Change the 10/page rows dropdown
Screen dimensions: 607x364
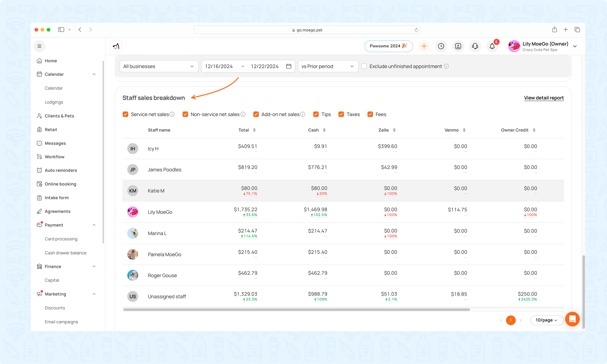coord(546,320)
